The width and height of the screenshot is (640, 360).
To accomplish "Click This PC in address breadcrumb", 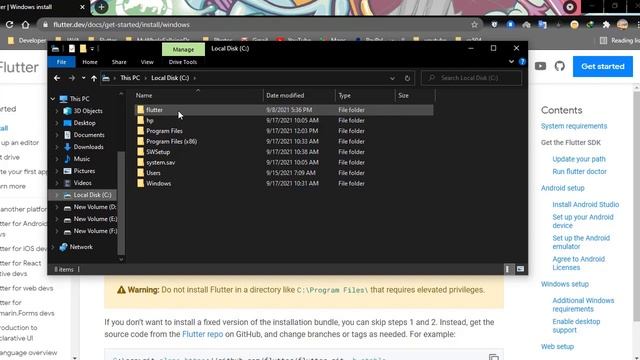I will pos(130,78).
